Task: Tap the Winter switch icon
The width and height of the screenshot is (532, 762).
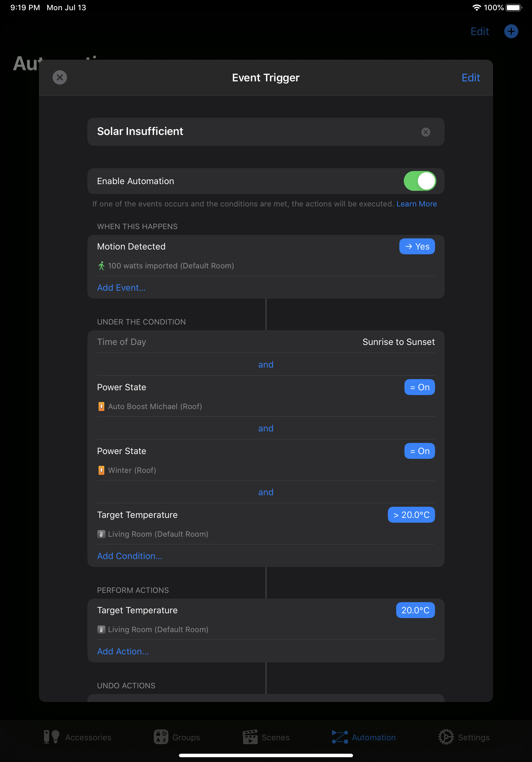Action: [101, 470]
